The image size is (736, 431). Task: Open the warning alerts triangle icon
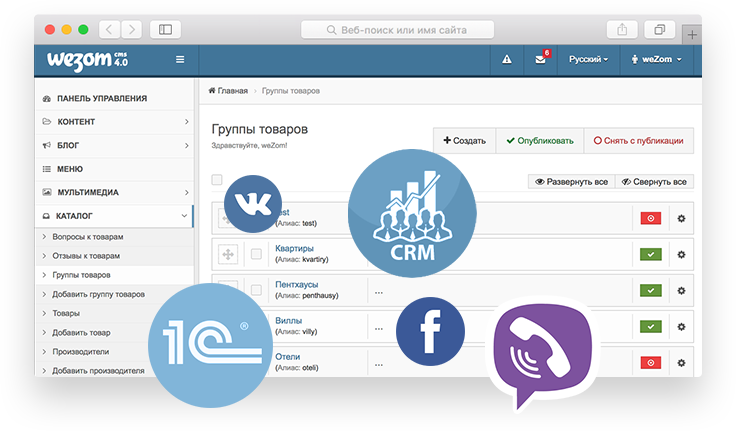[507, 60]
